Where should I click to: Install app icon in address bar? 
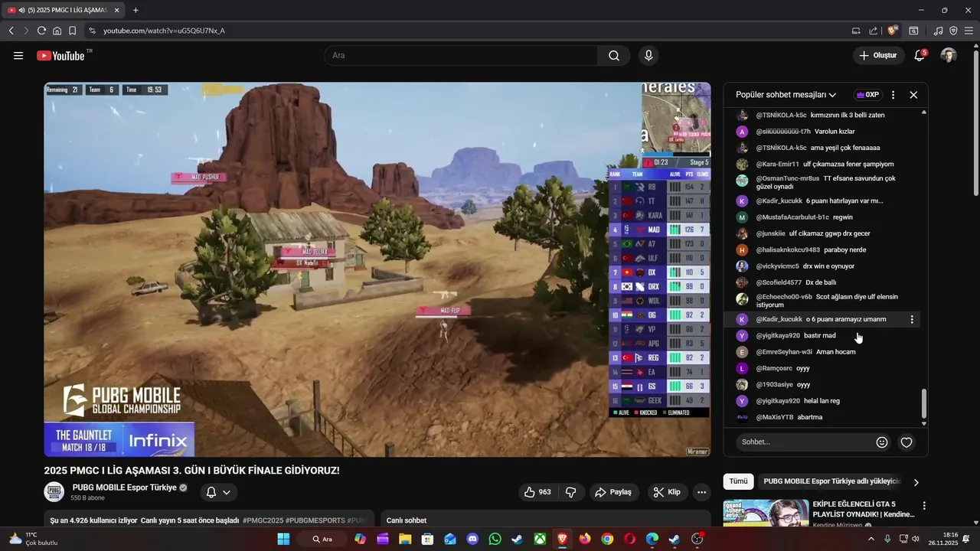[856, 31]
